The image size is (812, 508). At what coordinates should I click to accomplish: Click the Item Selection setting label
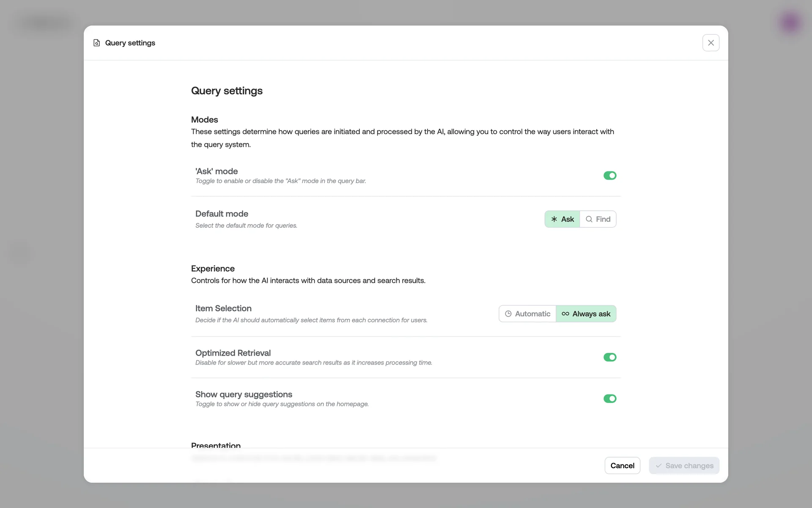coord(223,309)
